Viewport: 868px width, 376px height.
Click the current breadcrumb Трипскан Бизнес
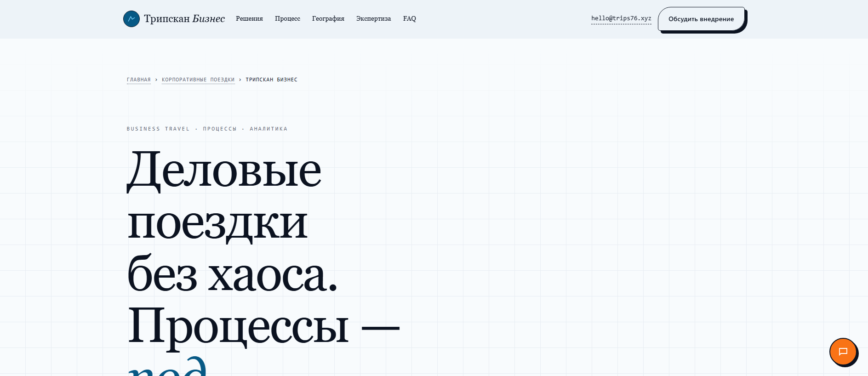point(272,80)
